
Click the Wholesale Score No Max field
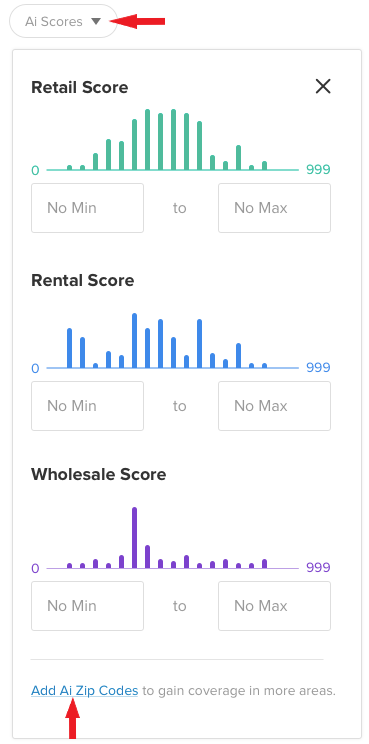274,606
